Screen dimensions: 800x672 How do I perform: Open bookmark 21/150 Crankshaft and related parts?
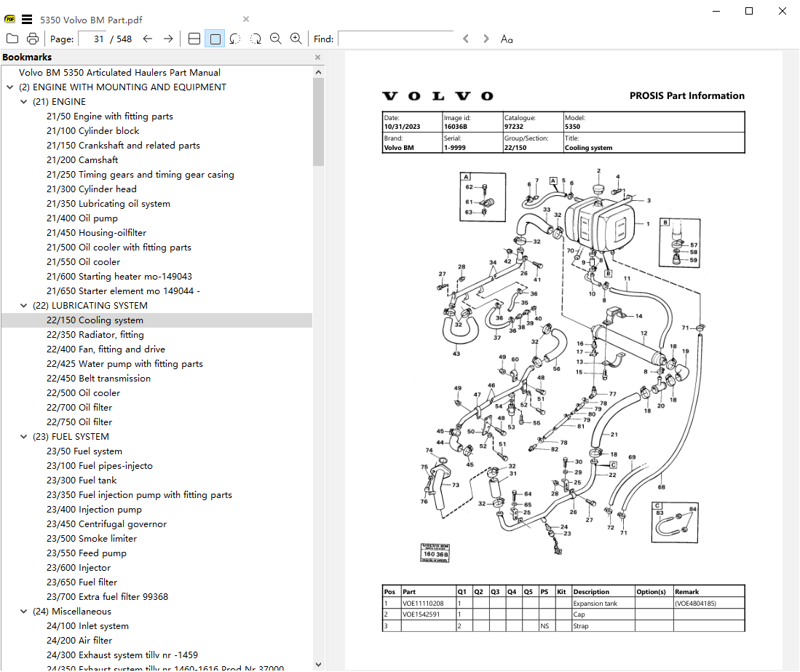pyautogui.click(x=123, y=146)
